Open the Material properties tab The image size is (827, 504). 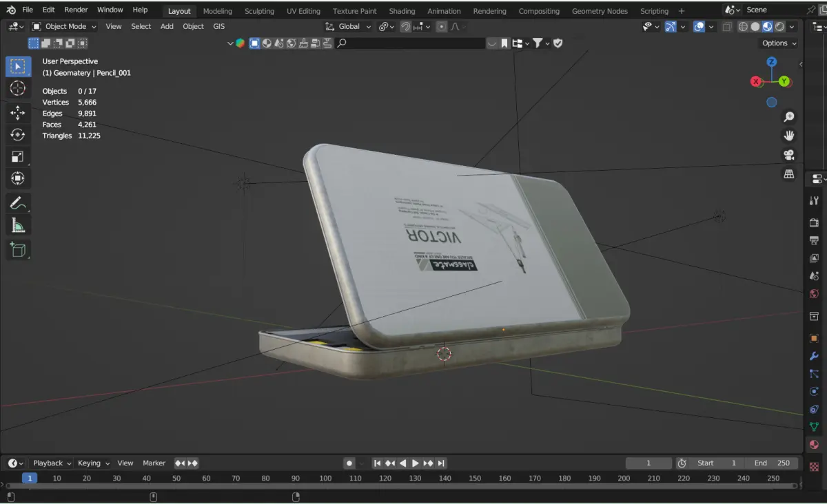pyautogui.click(x=814, y=445)
